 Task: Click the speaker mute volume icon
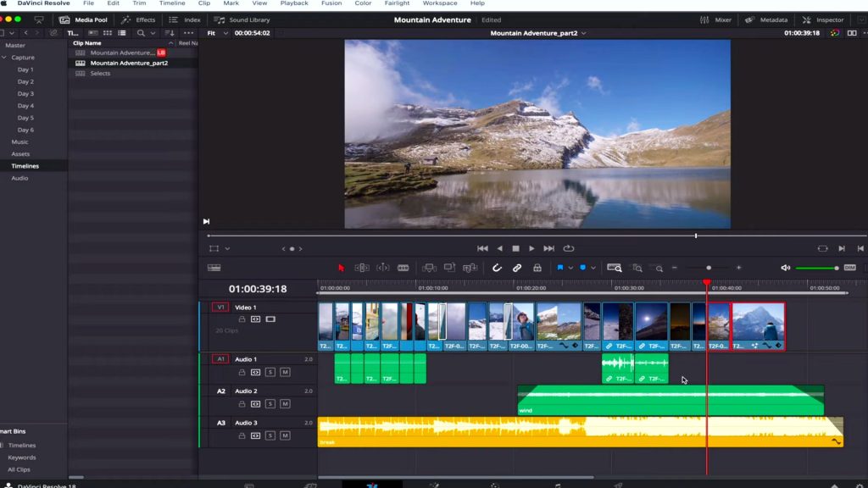point(785,268)
